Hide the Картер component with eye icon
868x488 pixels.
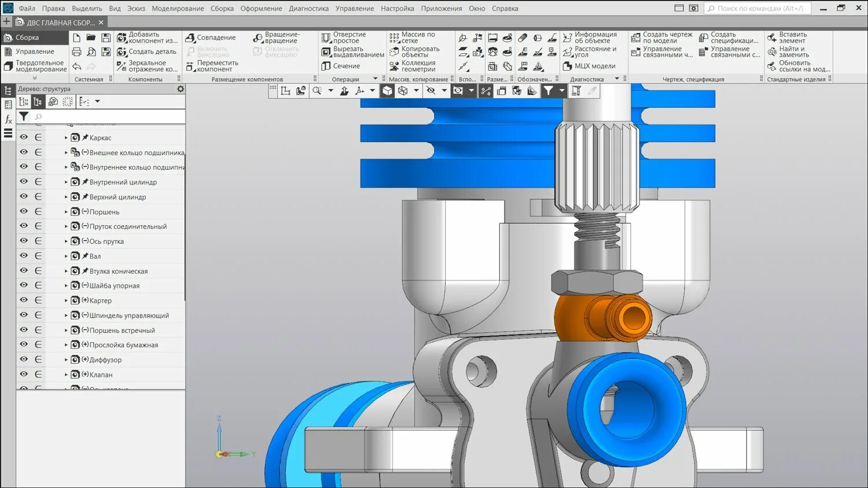click(x=24, y=300)
